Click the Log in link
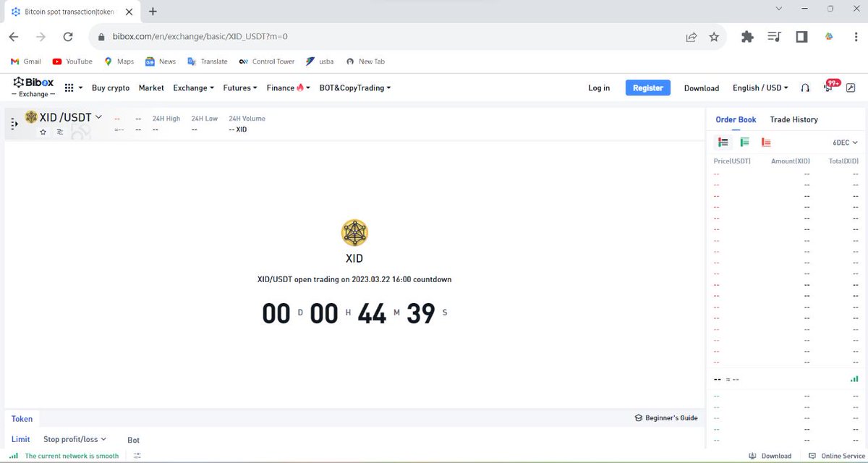This screenshot has height=463, width=868. click(x=599, y=88)
